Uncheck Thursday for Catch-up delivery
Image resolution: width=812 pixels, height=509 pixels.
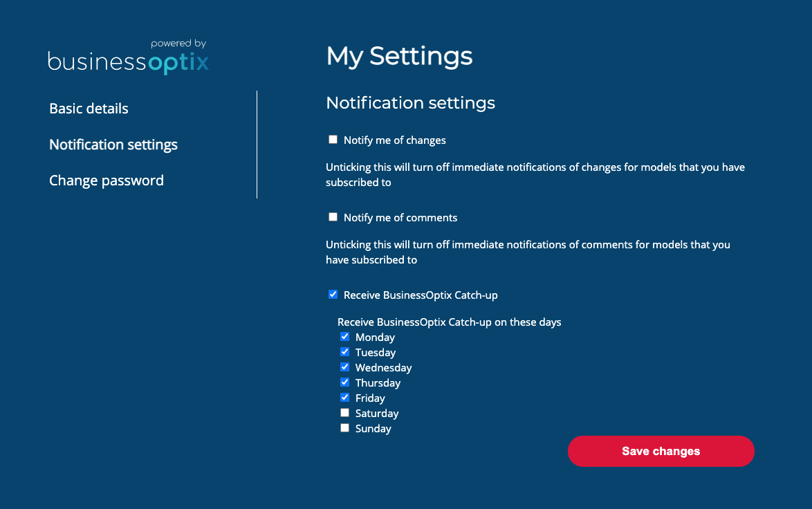coord(344,382)
